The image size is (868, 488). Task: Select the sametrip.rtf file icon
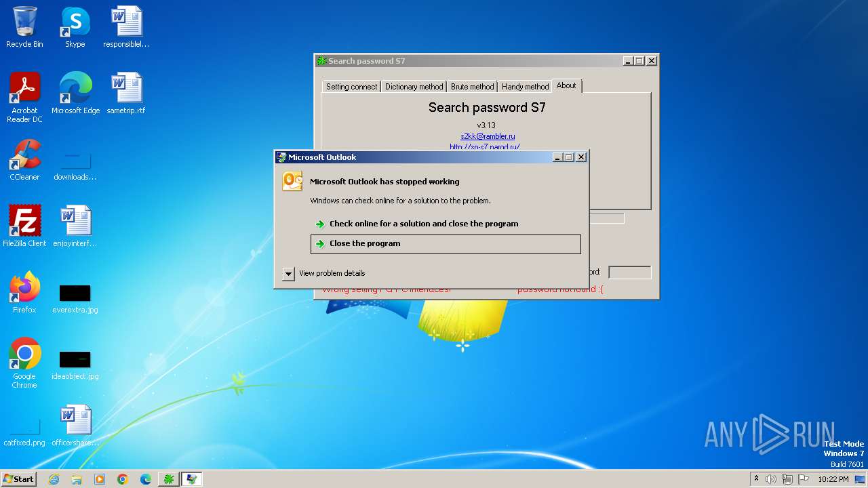tap(126, 94)
